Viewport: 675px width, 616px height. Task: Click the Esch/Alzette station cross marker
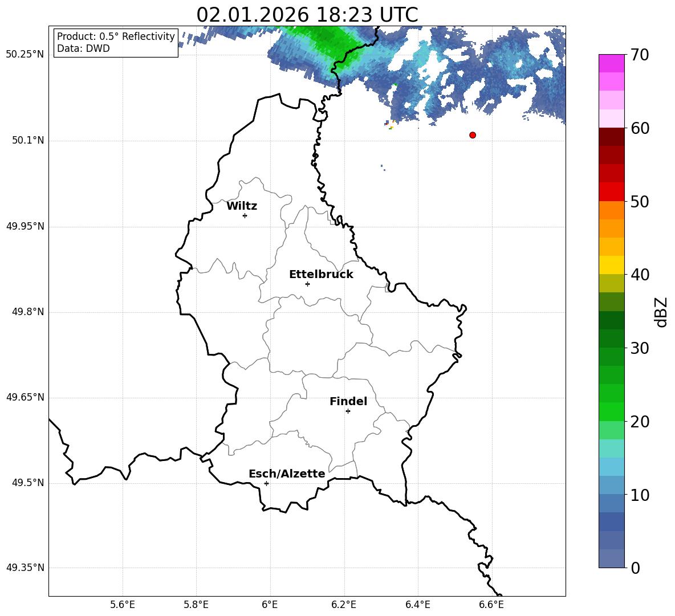pyautogui.click(x=266, y=483)
